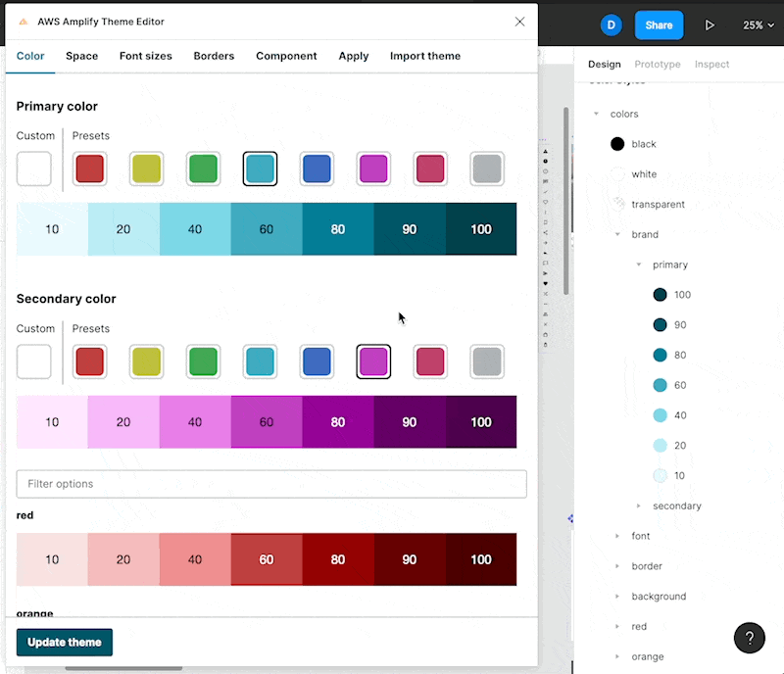Expand the orange color styles group

tap(617, 656)
